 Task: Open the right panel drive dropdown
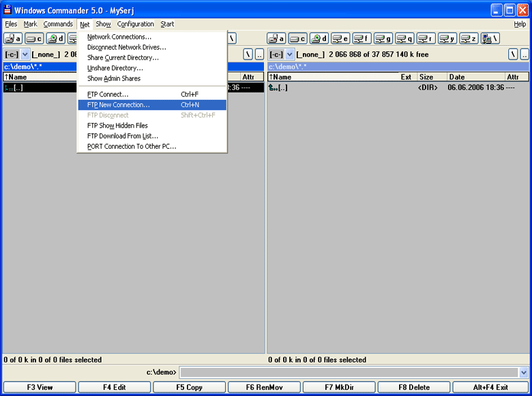(289, 55)
